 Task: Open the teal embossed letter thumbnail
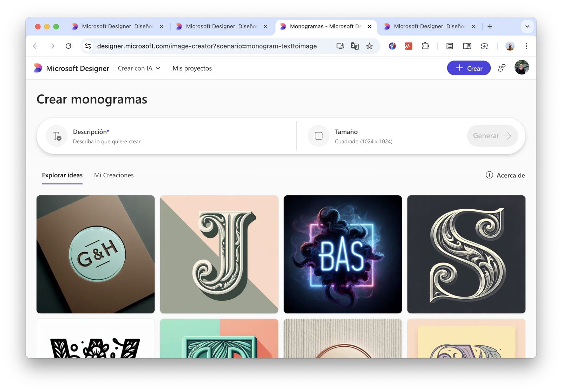click(x=219, y=339)
